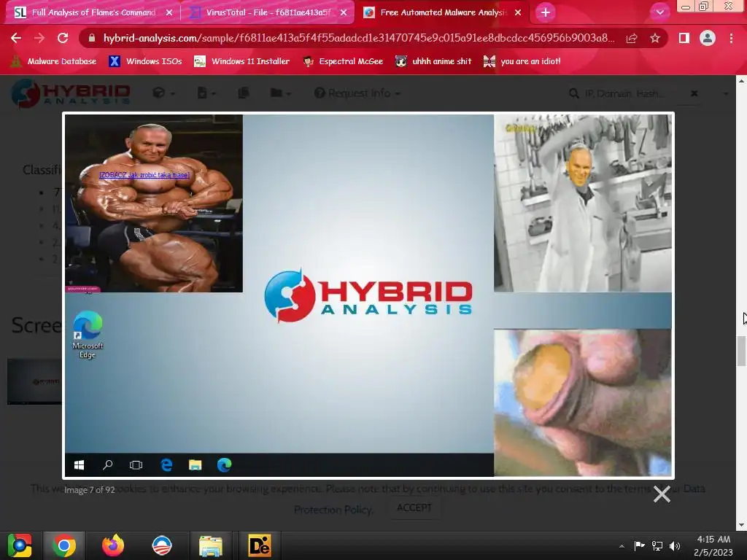Viewport: 747px width, 560px height.
Task: Go back to the previous page
Action: click(x=16, y=38)
